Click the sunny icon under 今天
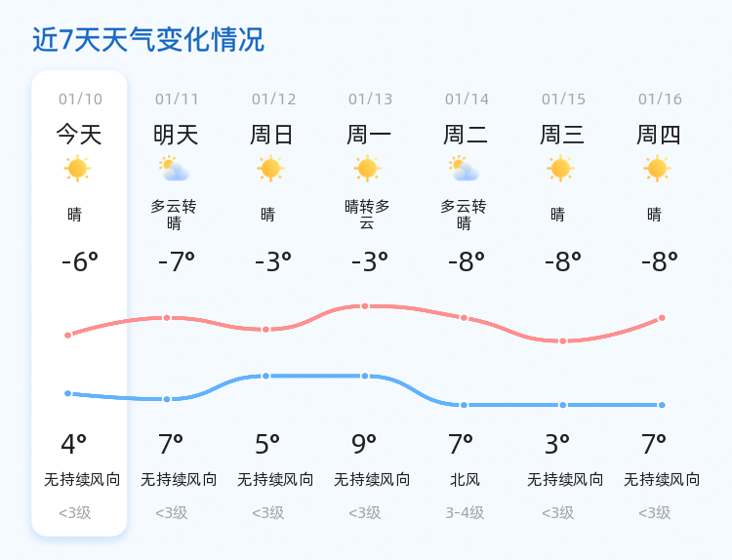Image resolution: width=732 pixels, height=560 pixels. 77,169
